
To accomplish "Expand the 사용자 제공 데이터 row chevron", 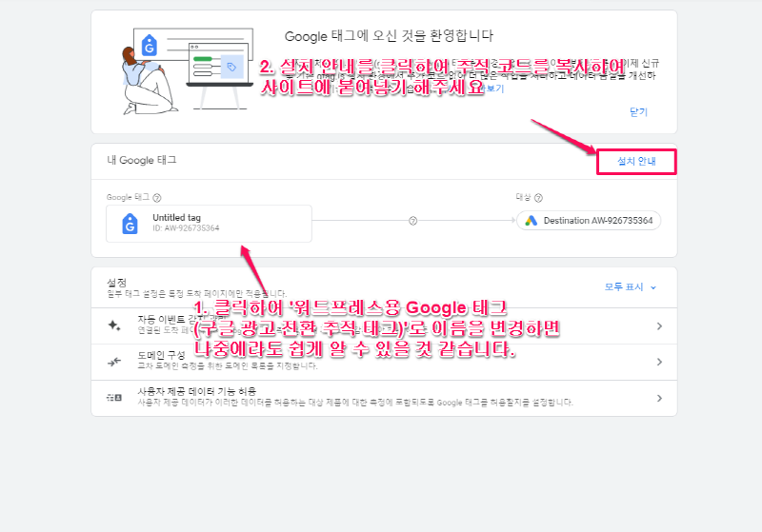I will pyautogui.click(x=659, y=398).
